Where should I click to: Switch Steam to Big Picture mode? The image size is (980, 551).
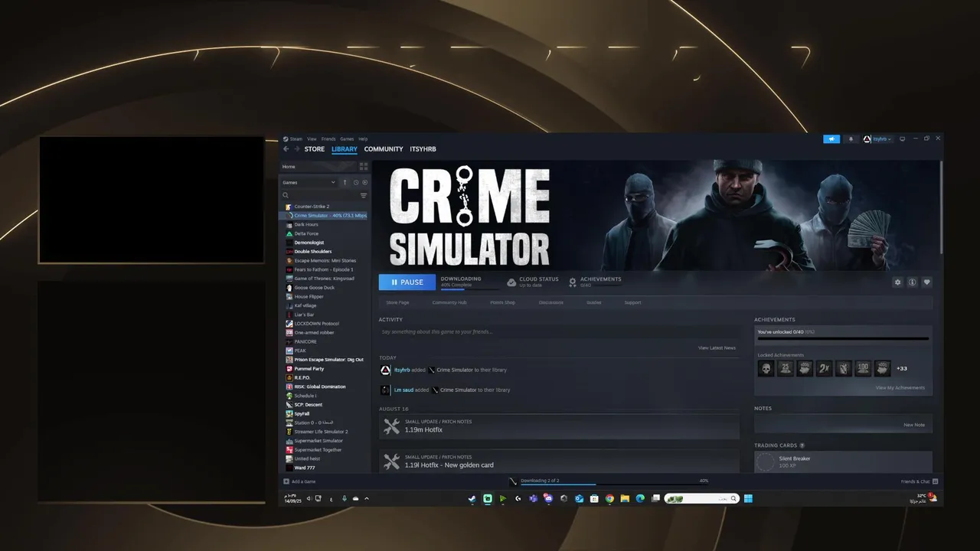click(x=902, y=139)
